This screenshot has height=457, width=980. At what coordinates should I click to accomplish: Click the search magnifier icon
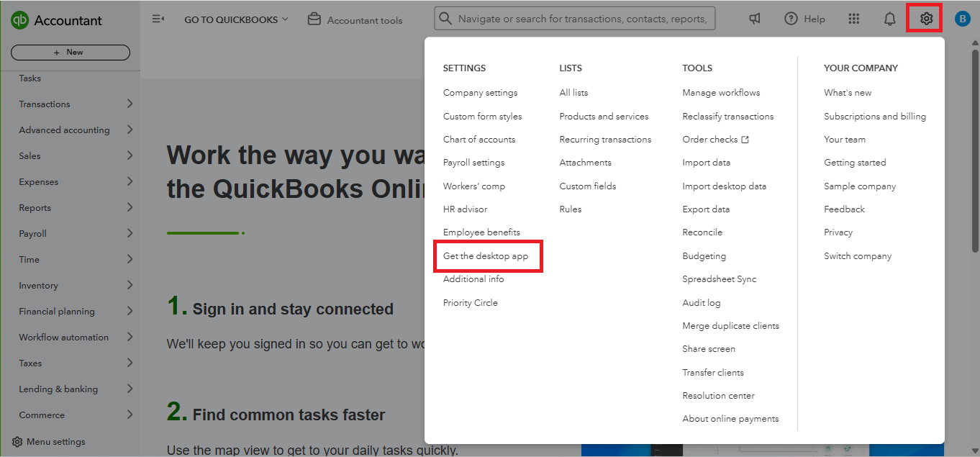445,19
